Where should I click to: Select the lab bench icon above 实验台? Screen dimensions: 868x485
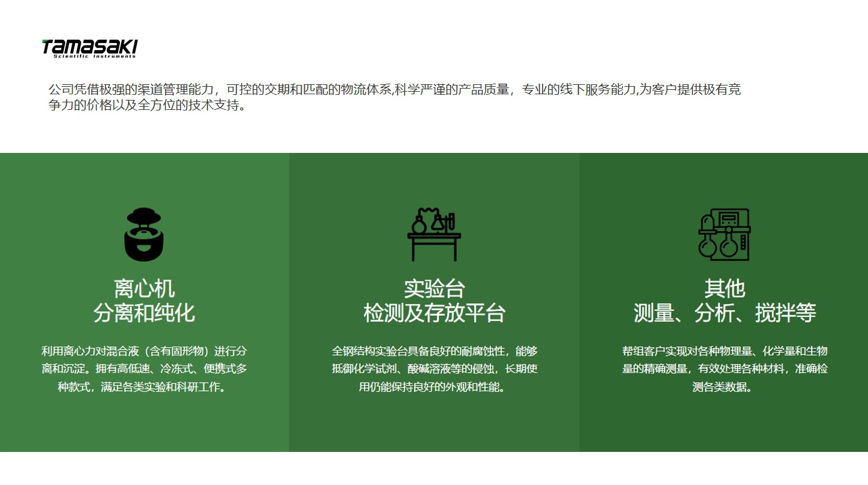433,234
